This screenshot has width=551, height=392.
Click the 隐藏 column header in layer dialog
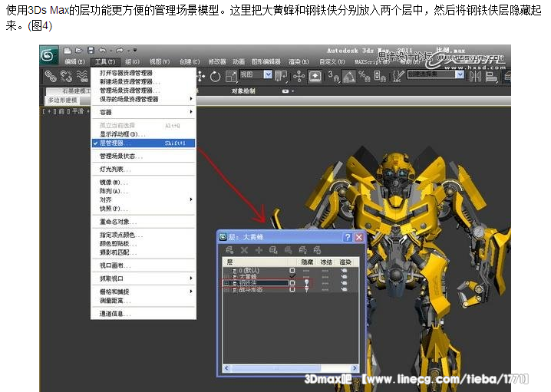[307, 262]
